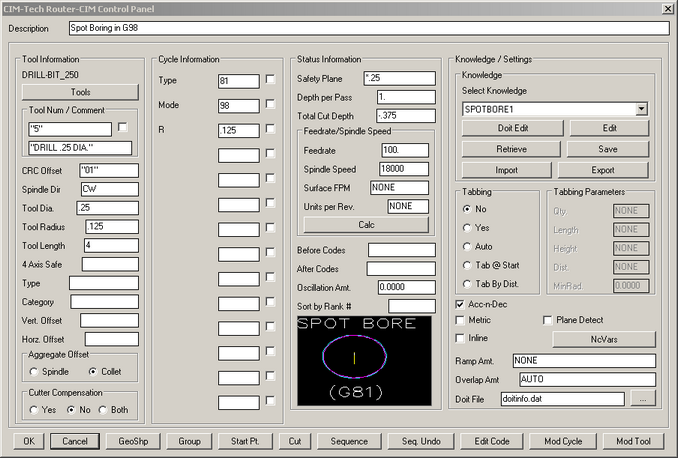Select No for Cutter Compensation
The height and width of the screenshot is (458, 678).
(x=71, y=410)
